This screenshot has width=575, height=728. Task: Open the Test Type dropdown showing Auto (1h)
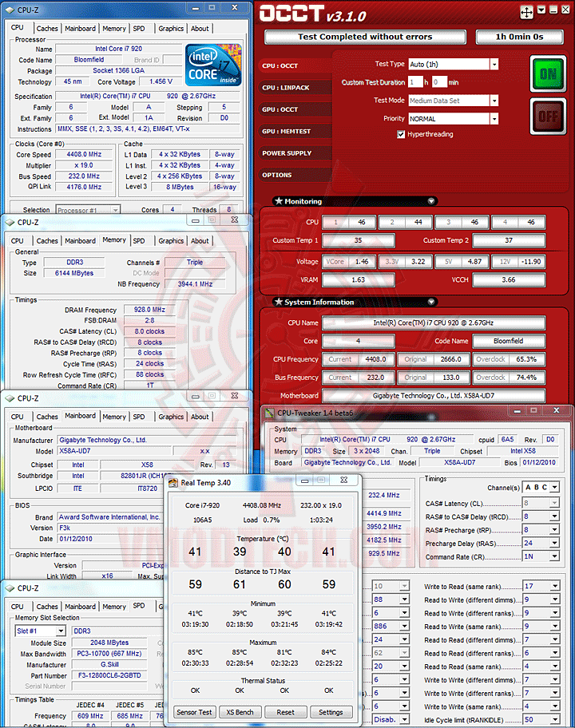(x=494, y=64)
